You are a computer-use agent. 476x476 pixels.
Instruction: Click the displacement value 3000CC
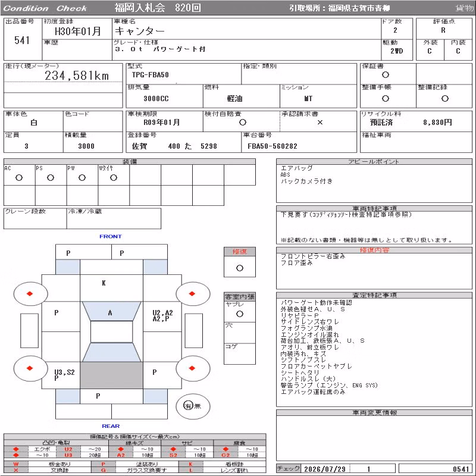click(x=156, y=99)
